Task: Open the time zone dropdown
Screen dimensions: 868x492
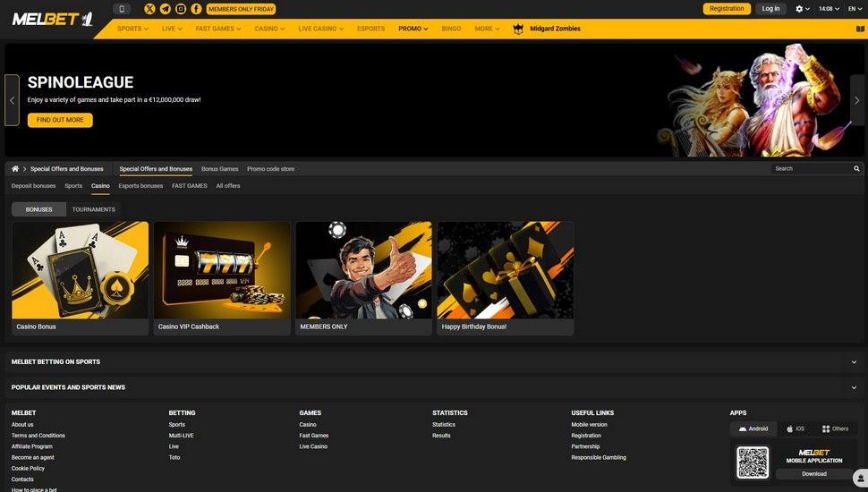Action: pyautogui.click(x=829, y=9)
